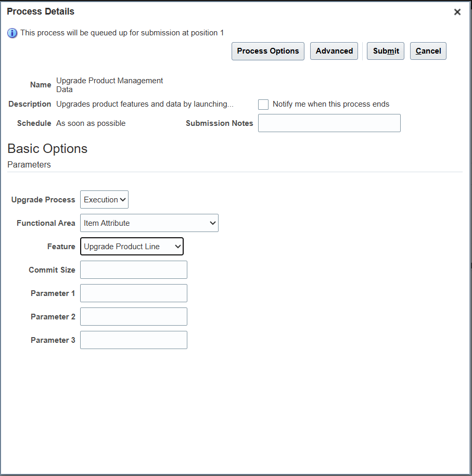Click the Commit Size input field

133,269
